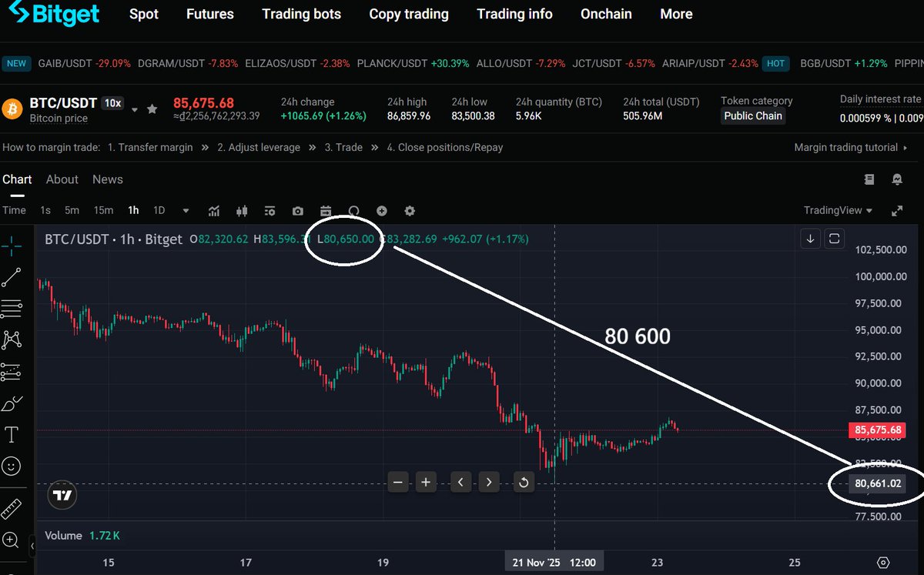This screenshot has width=924, height=575.
Task: Change the candlestick chart style
Action: (242, 211)
